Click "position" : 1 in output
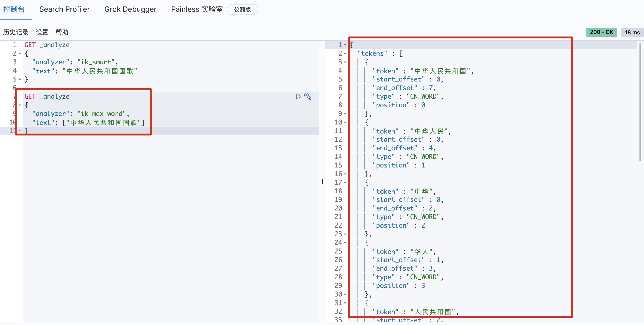 pyautogui.click(x=399, y=165)
